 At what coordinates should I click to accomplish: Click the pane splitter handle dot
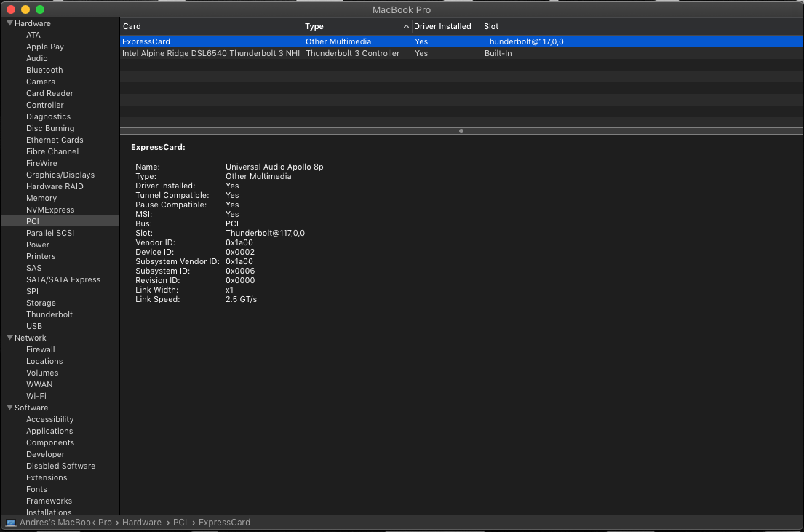click(x=461, y=131)
